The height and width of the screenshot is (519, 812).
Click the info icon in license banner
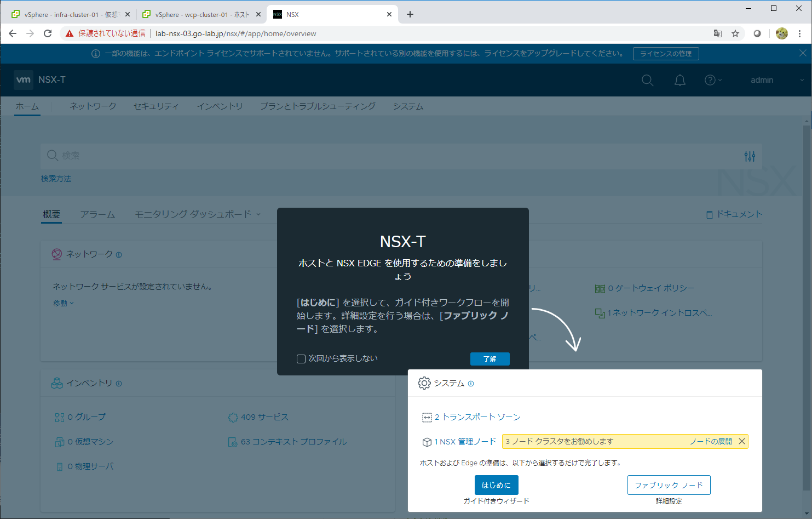click(96, 54)
